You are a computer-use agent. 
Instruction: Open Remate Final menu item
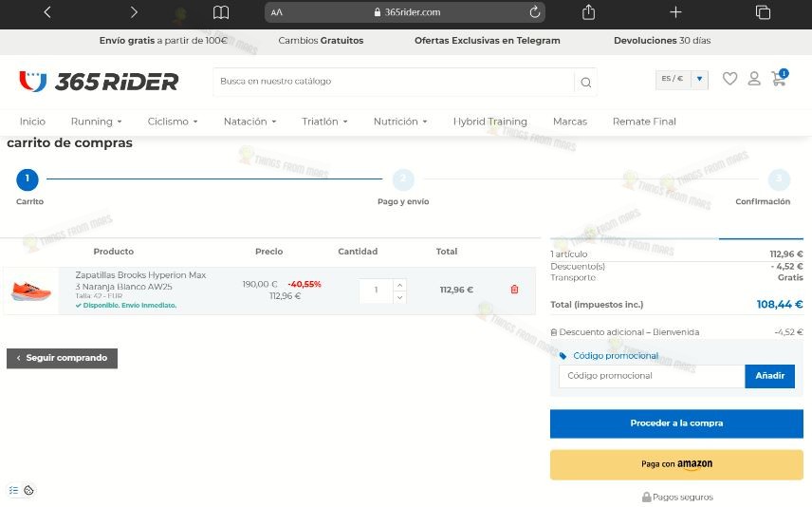coord(644,122)
